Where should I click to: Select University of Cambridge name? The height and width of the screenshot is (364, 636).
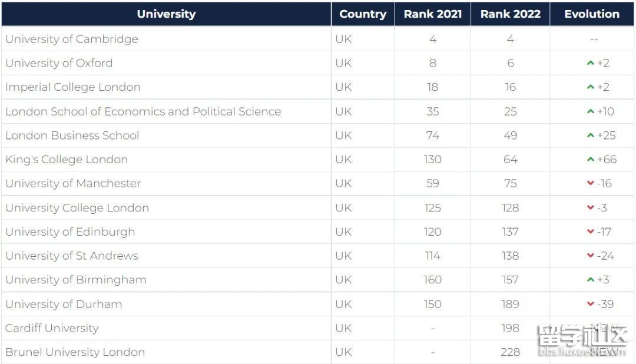[72, 39]
